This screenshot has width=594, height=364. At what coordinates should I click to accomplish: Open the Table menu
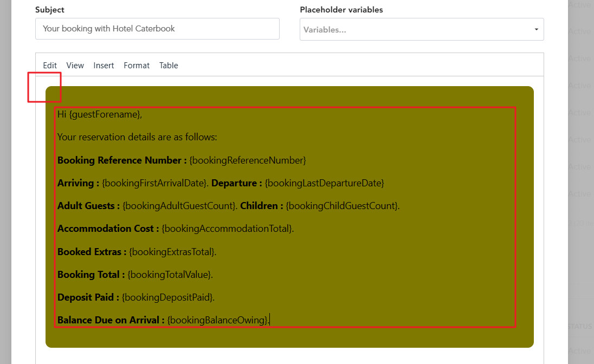pyautogui.click(x=169, y=66)
